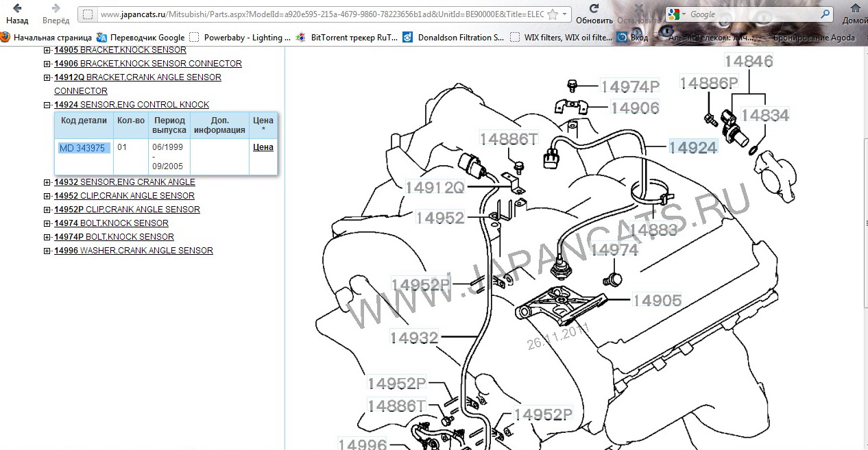868x450 pixels.
Task: Click the Home (Домой) icon
Action: tap(855, 9)
